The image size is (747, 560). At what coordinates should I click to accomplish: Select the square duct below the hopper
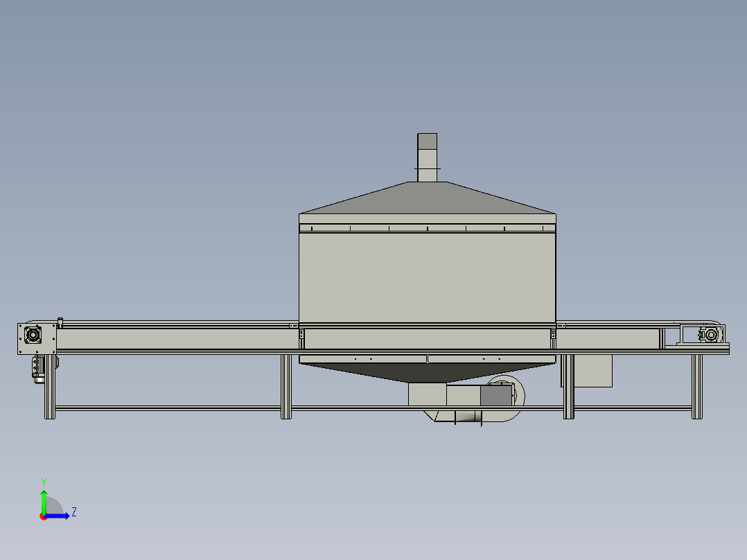[x=427, y=394]
